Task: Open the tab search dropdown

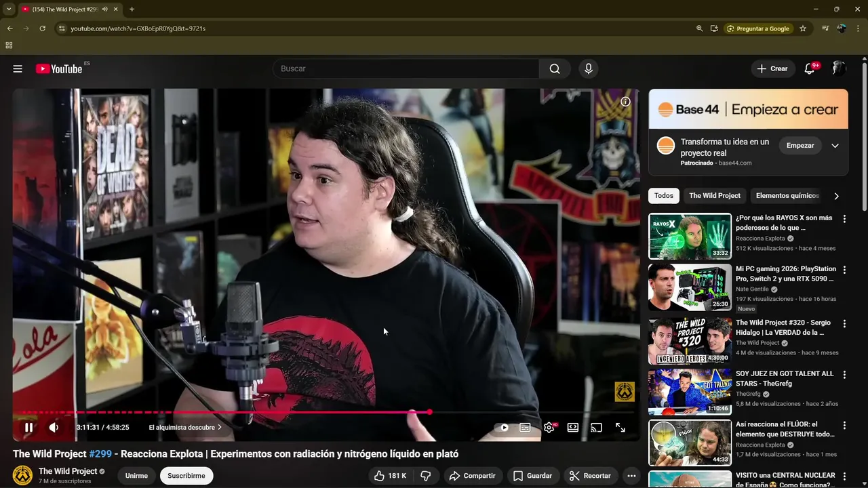Action: tap(9, 9)
